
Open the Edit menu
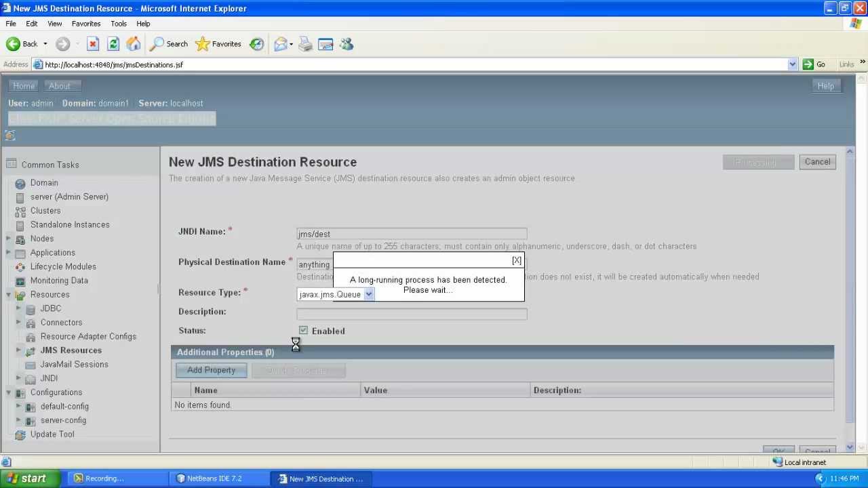click(32, 24)
